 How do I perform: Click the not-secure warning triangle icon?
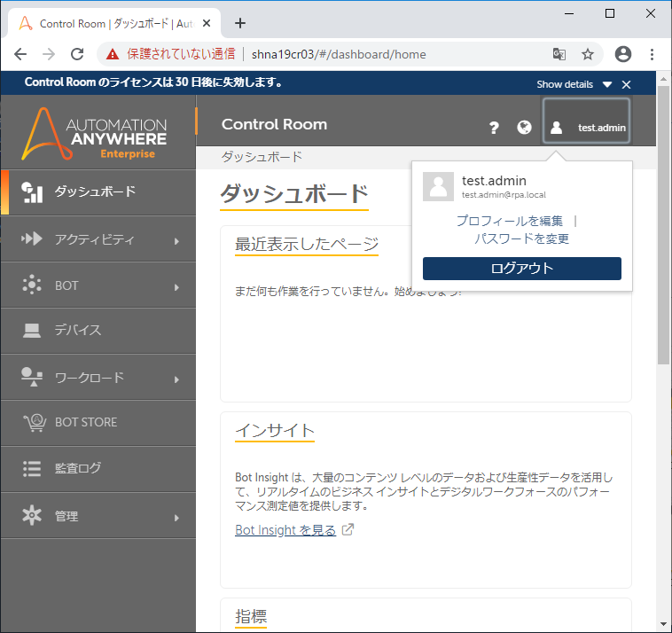tap(113, 54)
